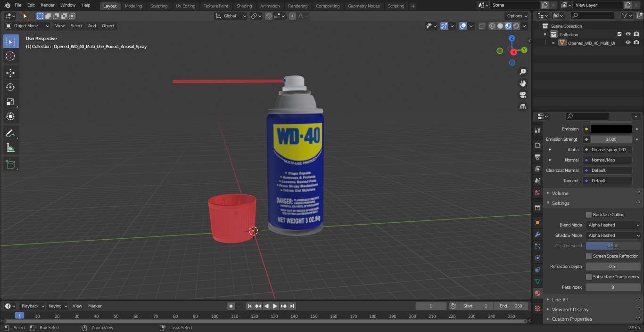
Task: Open the Object properties tab
Action: [x=537, y=222]
